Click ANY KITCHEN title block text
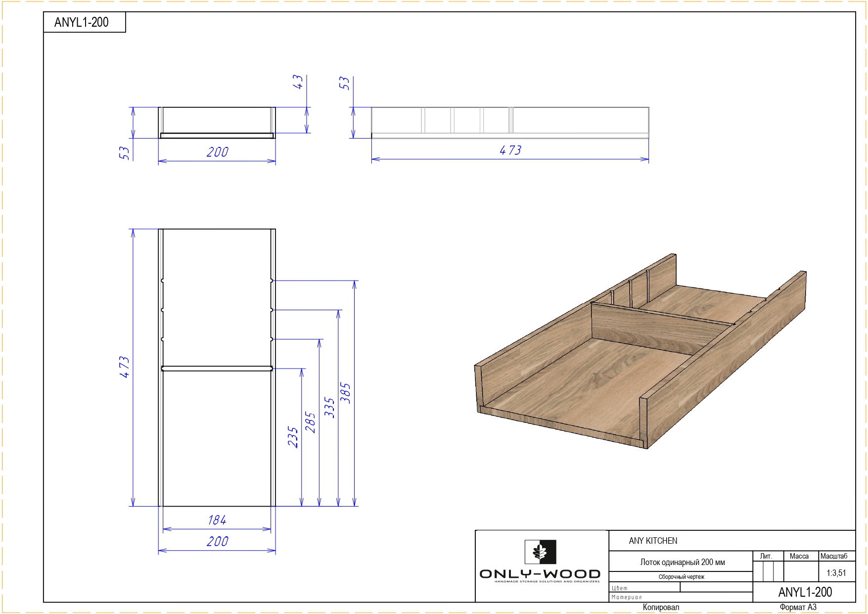The image size is (868, 614). (x=653, y=541)
